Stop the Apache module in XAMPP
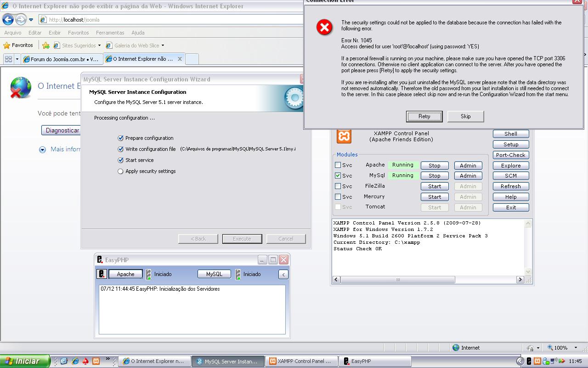Screen dimensions: 588x368 pos(435,166)
